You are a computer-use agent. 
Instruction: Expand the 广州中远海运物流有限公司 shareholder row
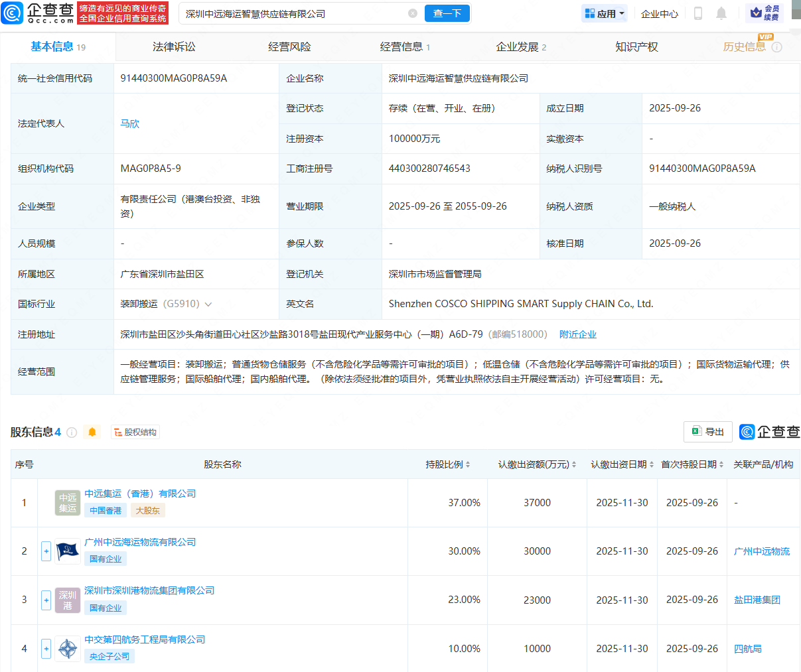[x=46, y=551]
